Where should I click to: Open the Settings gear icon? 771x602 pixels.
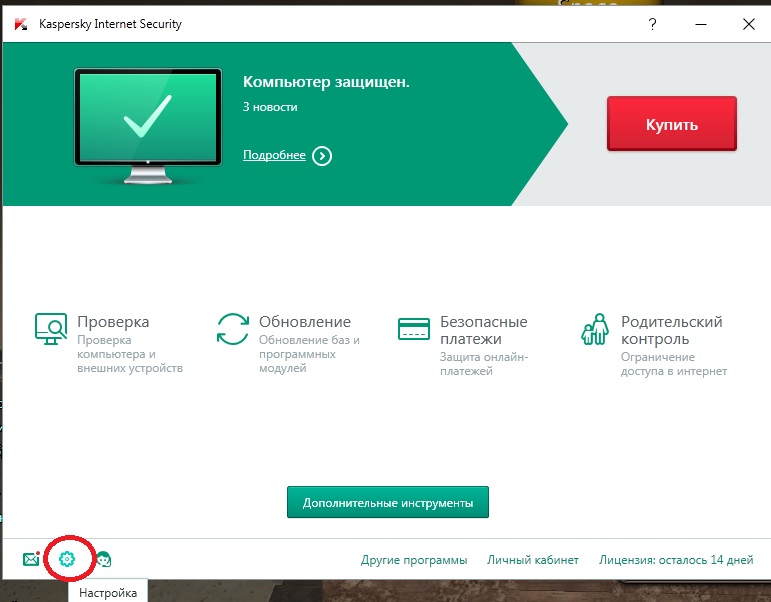67,559
